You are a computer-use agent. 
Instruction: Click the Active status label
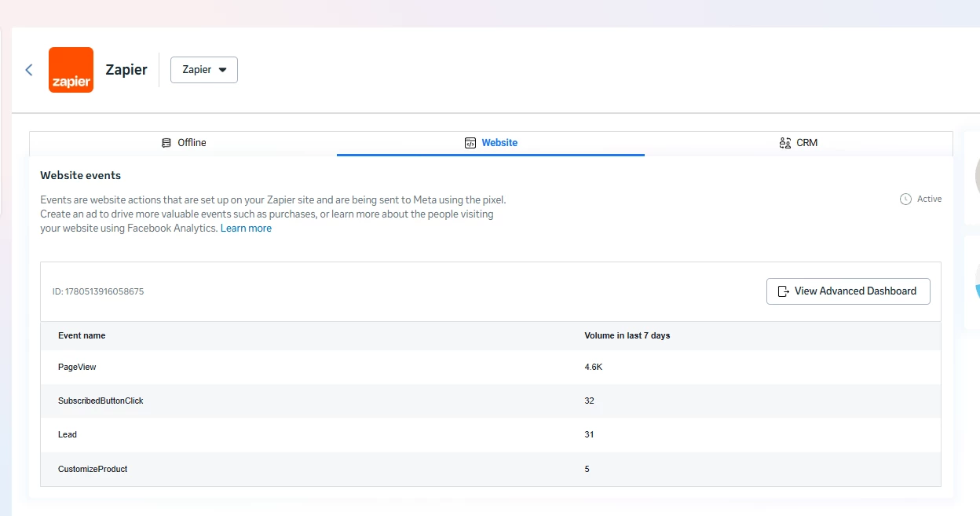tap(929, 199)
